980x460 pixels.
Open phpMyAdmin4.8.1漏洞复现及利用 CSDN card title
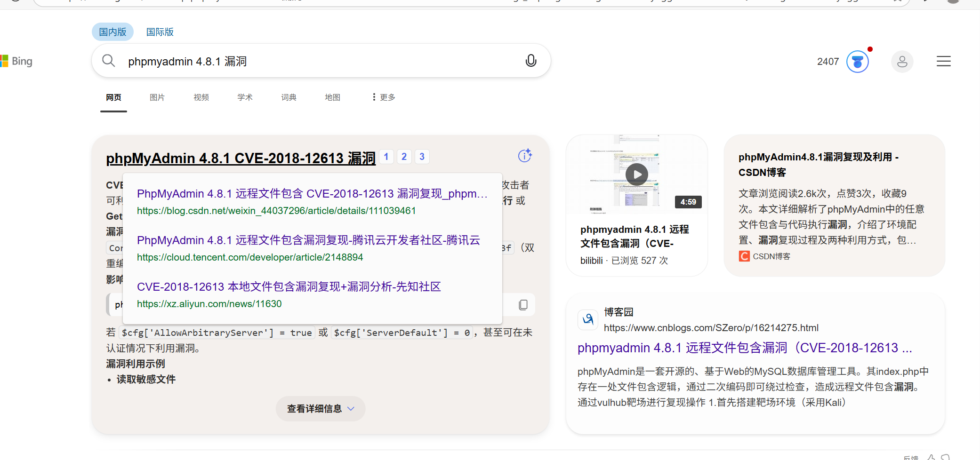(819, 165)
